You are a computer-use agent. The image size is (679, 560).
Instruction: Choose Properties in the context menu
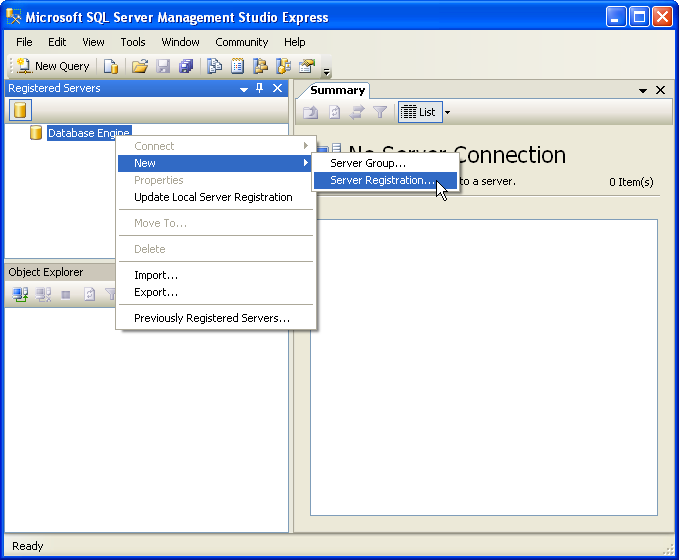(215, 180)
